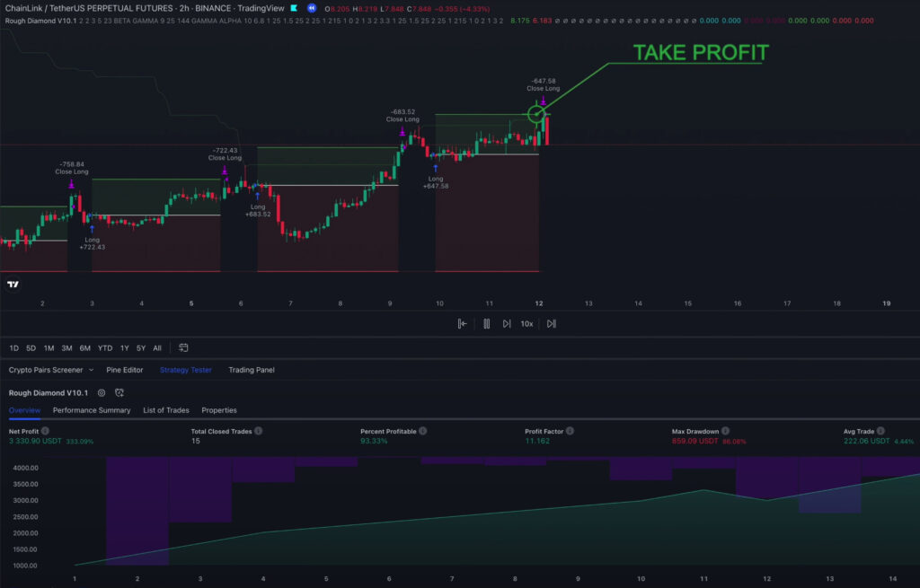Image resolution: width=920 pixels, height=588 pixels.
Task: Click the TradingView logo on the chart
Action: pyautogui.click(x=13, y=285)
